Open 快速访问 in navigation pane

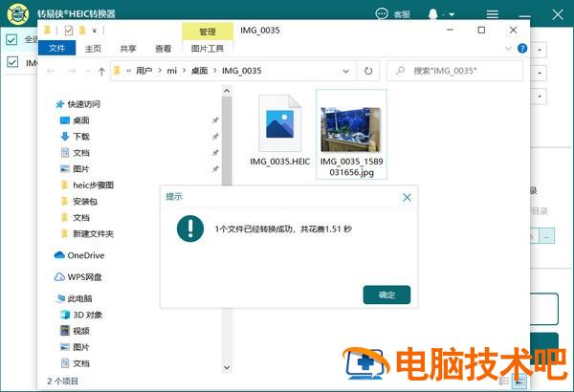click(x=78, y=104)
